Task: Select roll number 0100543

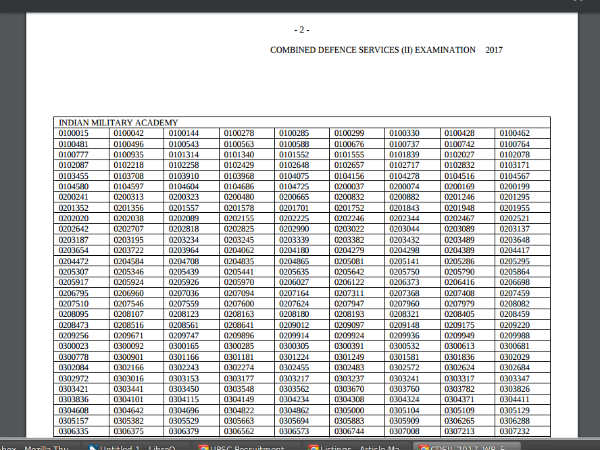Action: coord(184,144)
